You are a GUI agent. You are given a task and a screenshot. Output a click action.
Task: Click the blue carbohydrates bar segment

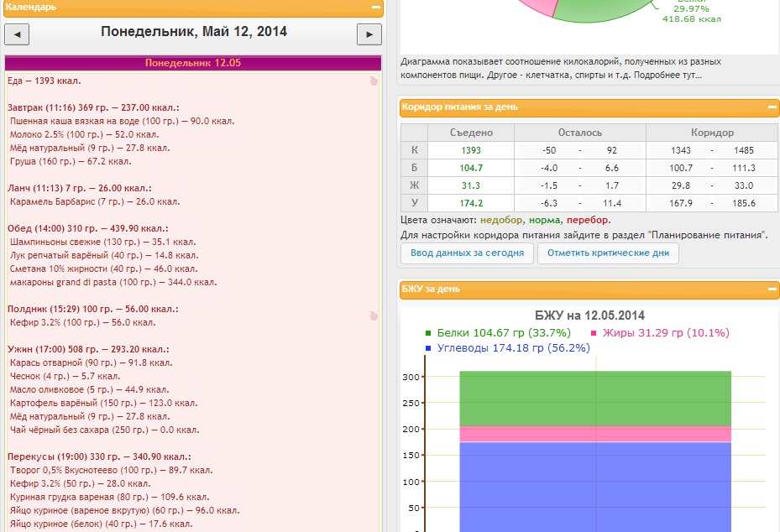(595, 487)
